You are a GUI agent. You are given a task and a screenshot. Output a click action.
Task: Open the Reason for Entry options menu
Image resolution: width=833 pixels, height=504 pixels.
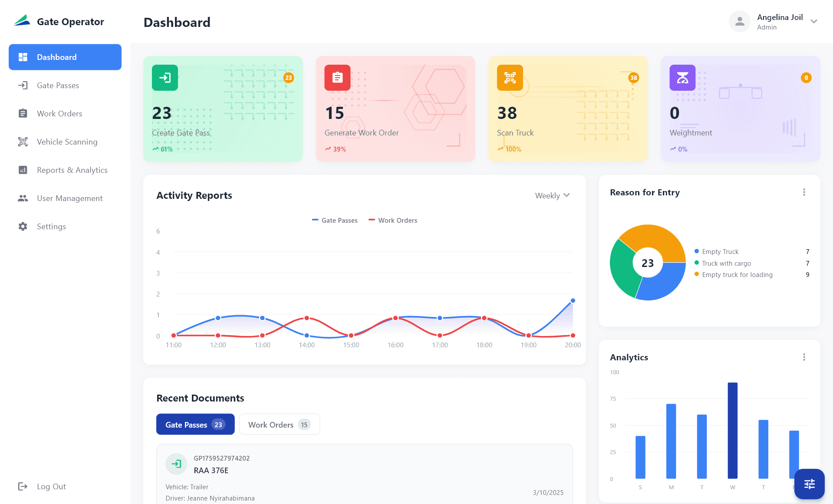pyautogui.click(x=804, y=192)
